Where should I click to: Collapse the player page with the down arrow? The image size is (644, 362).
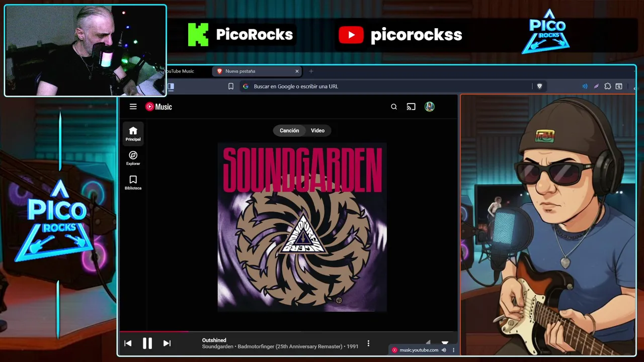tap(445, 342)
